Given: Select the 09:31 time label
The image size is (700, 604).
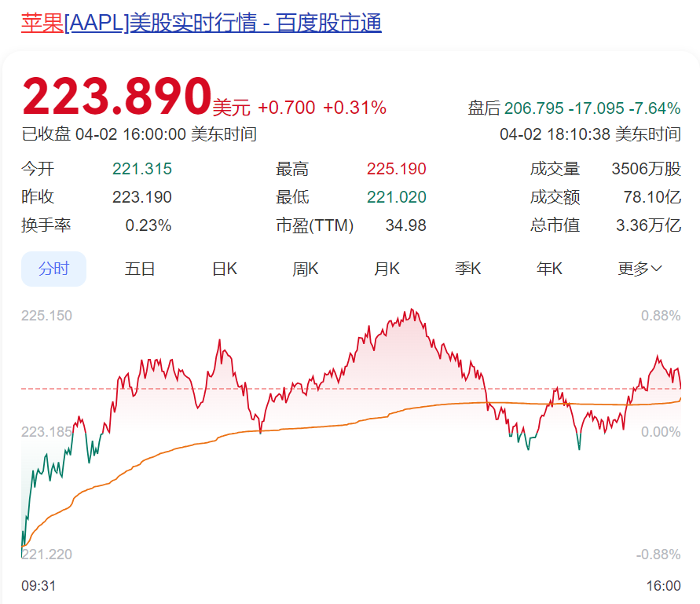Looking at the screenshot, I should click(x=38, y=586).
